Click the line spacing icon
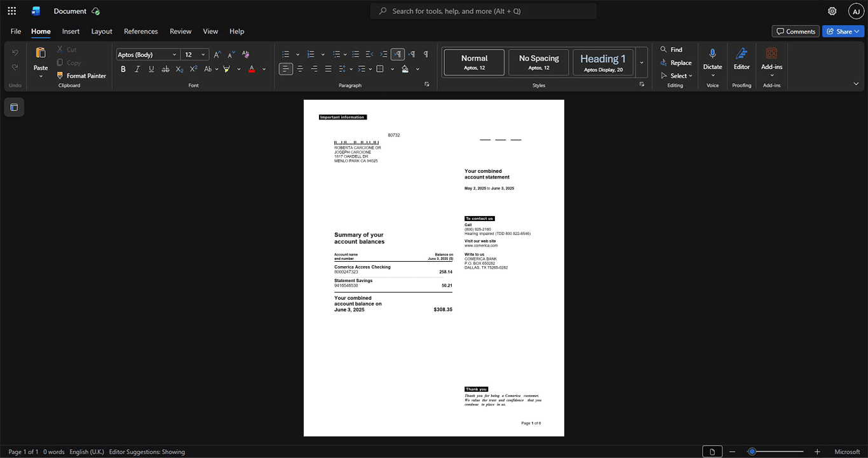The width and height of the screenshot is (868, 458). point(342,69)
